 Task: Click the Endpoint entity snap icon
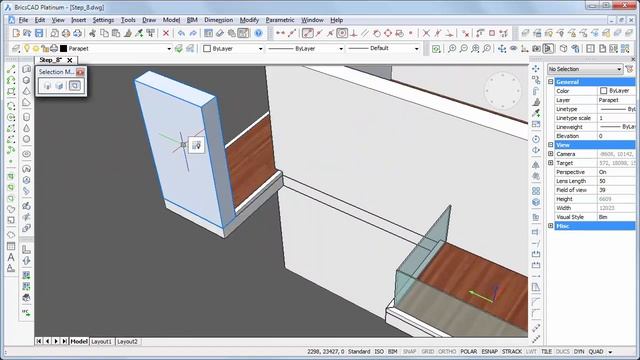[x=308, y=33]
